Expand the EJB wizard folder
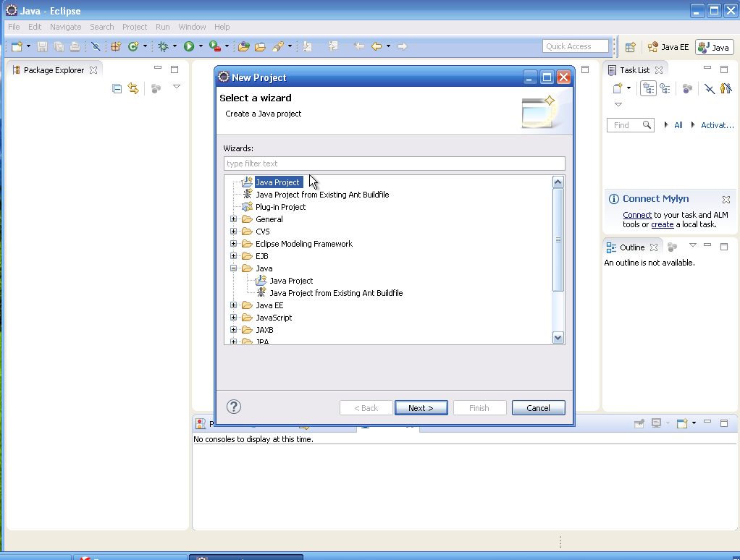The image size is (740, 560). pos(233,256)
